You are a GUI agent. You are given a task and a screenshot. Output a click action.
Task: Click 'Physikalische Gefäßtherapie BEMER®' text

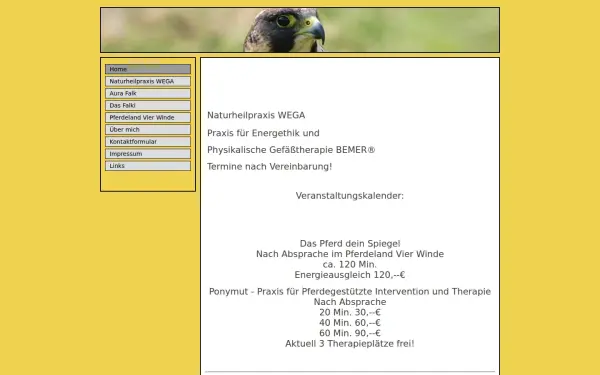pyautogui.click(x=291, y=150)
